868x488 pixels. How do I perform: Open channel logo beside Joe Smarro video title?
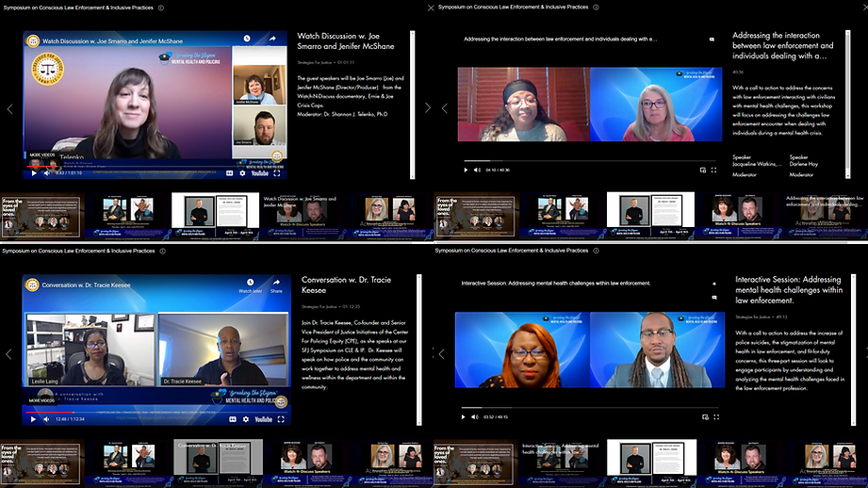click(33, 41)
